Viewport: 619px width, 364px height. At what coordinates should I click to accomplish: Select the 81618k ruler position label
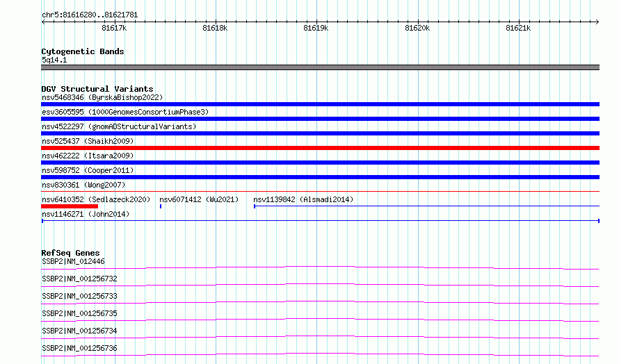[215, 28]
